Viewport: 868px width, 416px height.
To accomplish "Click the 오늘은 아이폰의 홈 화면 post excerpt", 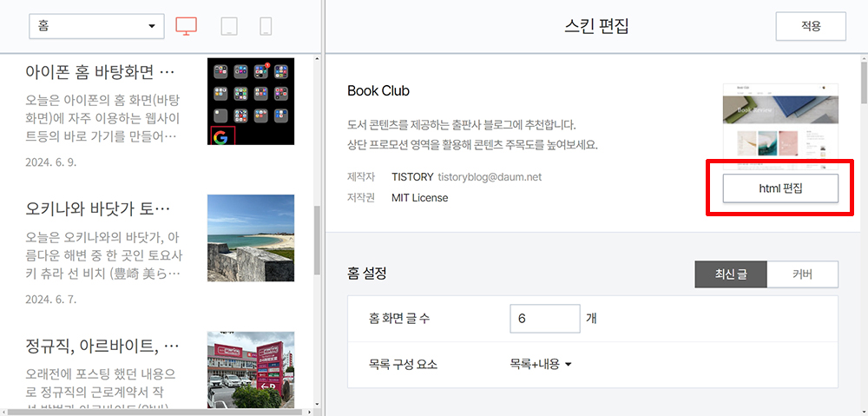I will click(x=102, y=118).
